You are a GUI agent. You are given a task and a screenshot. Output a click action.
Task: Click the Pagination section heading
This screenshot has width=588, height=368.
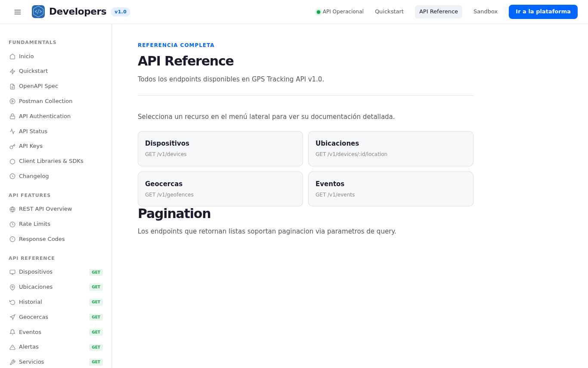coord(174,214)
